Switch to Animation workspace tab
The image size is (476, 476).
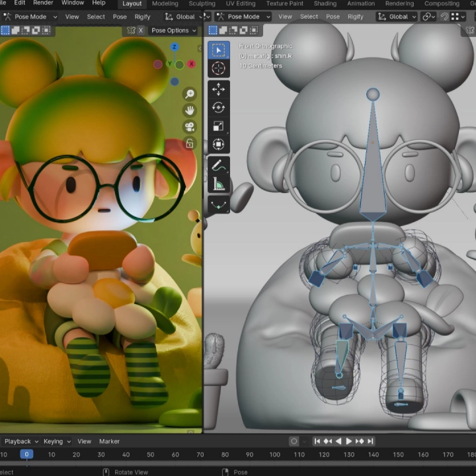pyautogui.click(x=361, y=4)
